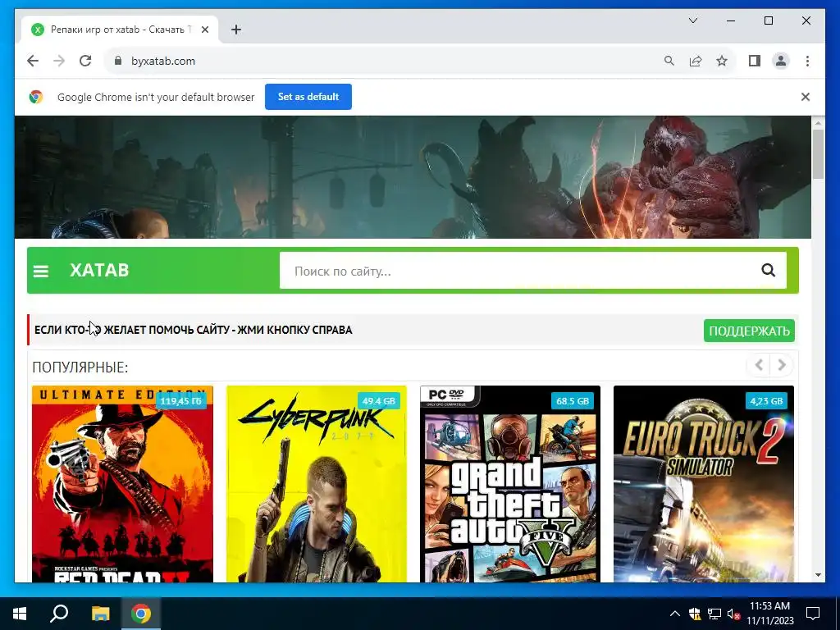Click the 119,45 Гб size badge
840x630 pixels.
pyautogui.click(x=180, y=400)
